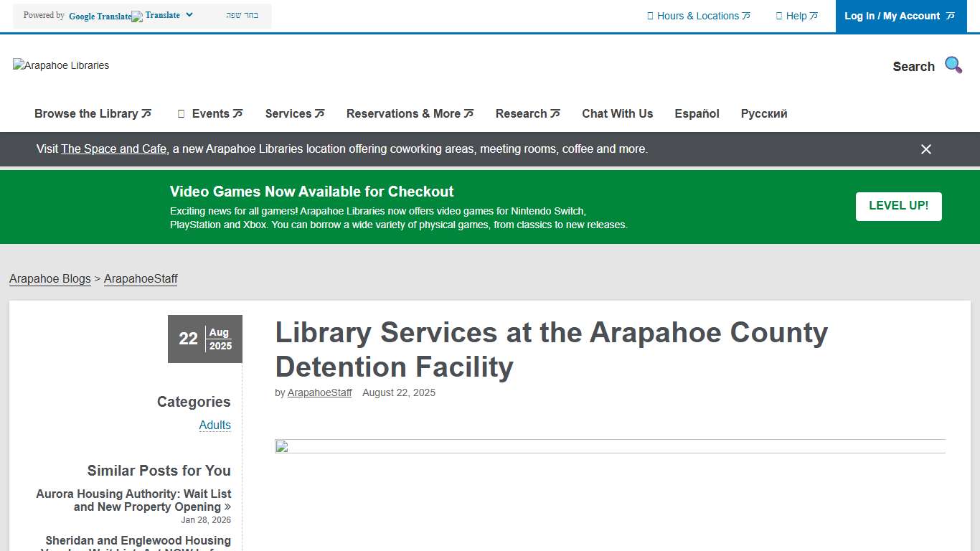This screenshot has height=551, width=980.
Task: Click the double-chevron after Aurora Housing Authority post
Action: pyautogui.click(x=228, y=506)
